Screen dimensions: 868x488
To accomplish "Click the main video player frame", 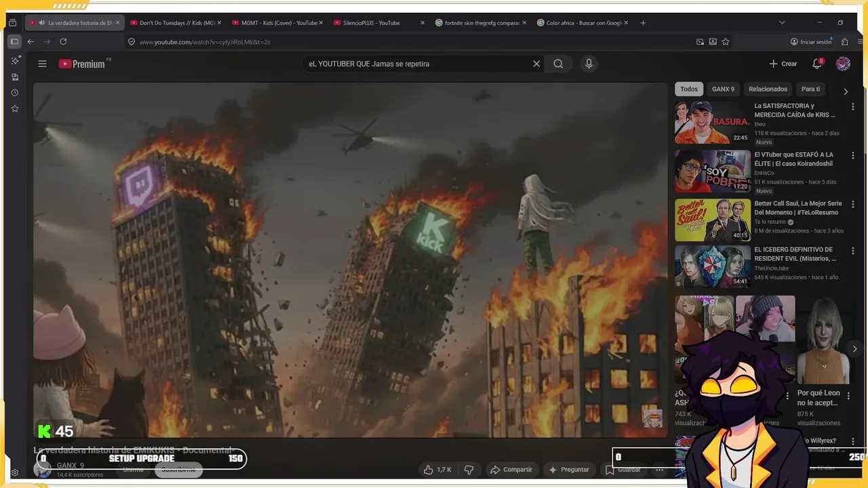I will coord(351,260).
